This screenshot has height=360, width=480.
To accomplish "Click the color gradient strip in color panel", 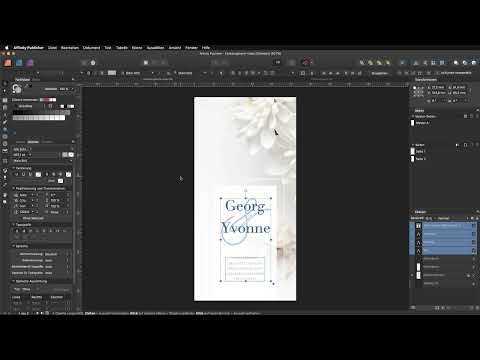I will tap(48, 100).
